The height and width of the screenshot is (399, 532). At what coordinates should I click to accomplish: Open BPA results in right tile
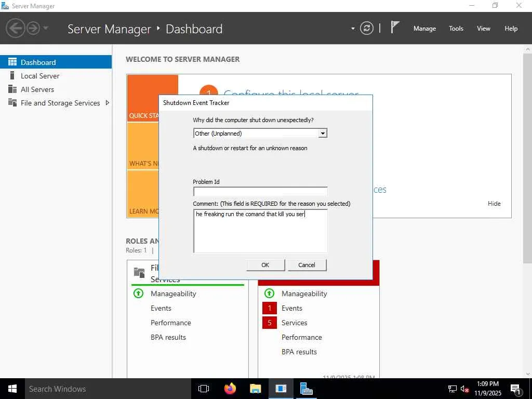pos(299,352)
